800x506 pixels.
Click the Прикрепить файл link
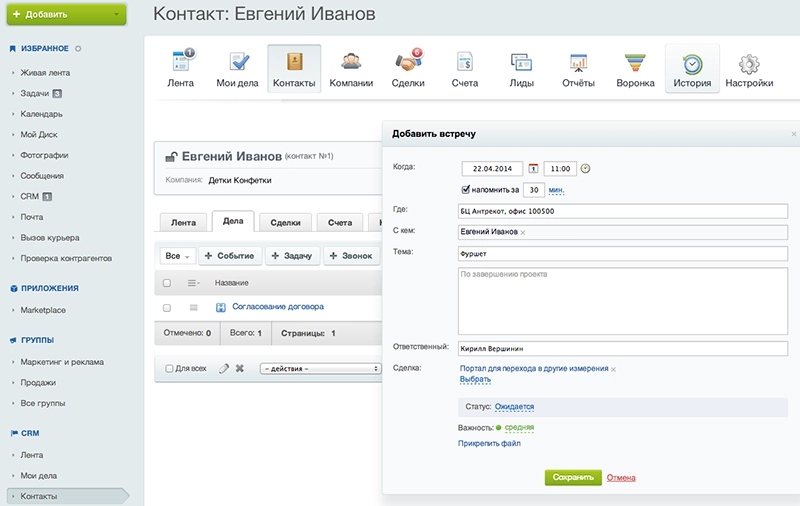(x=489, y=443)
